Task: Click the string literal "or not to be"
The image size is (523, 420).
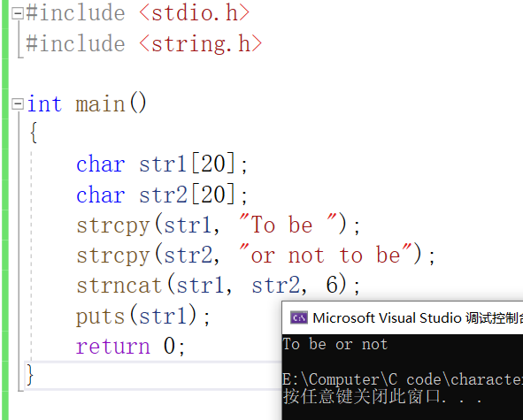Action: tap(326, 255)
